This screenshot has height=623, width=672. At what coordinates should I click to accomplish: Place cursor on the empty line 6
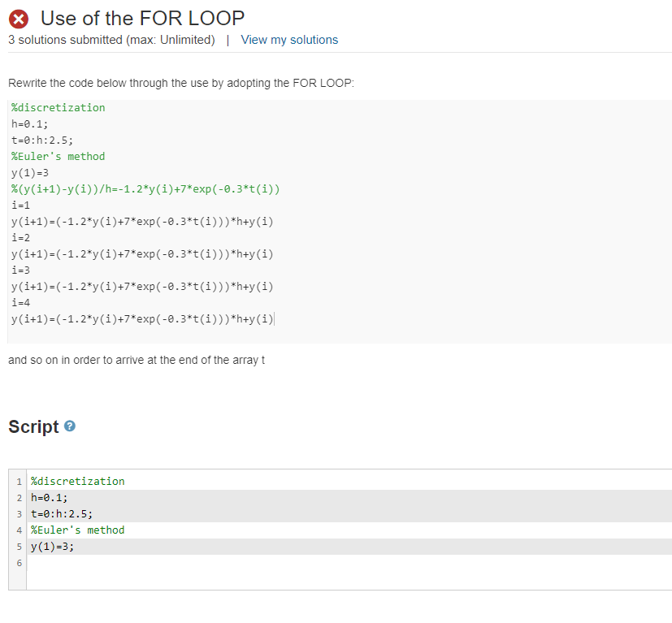point(81,562)
